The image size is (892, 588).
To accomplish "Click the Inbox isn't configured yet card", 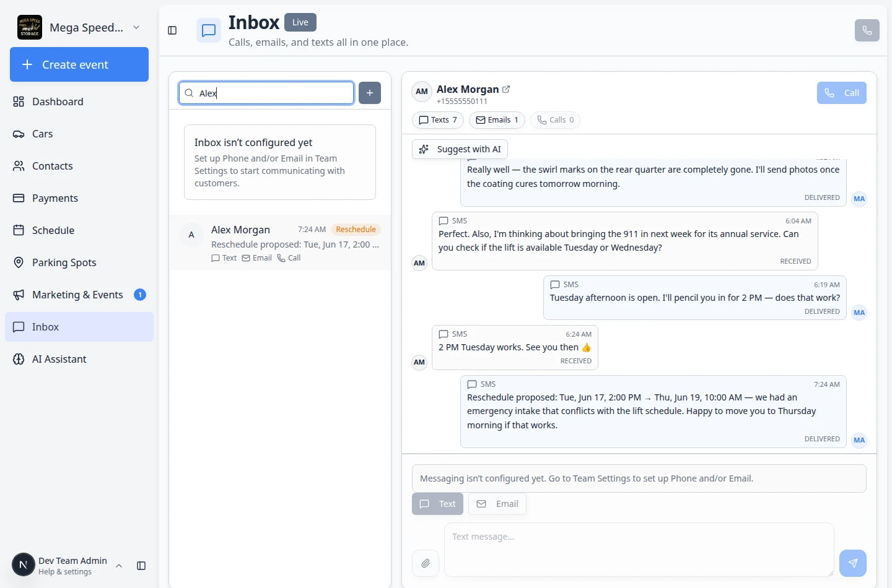I will pyautogui.click(x=280, y=162).
